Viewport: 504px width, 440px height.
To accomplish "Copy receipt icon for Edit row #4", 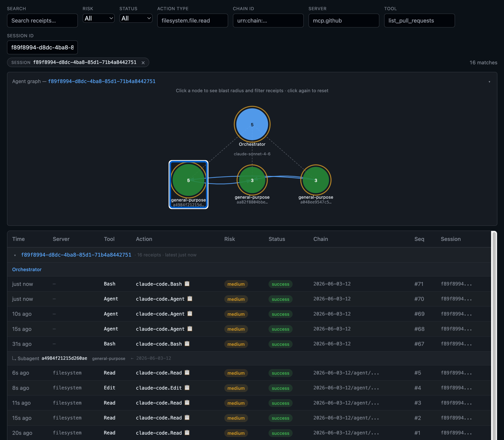I will (187, 388).
